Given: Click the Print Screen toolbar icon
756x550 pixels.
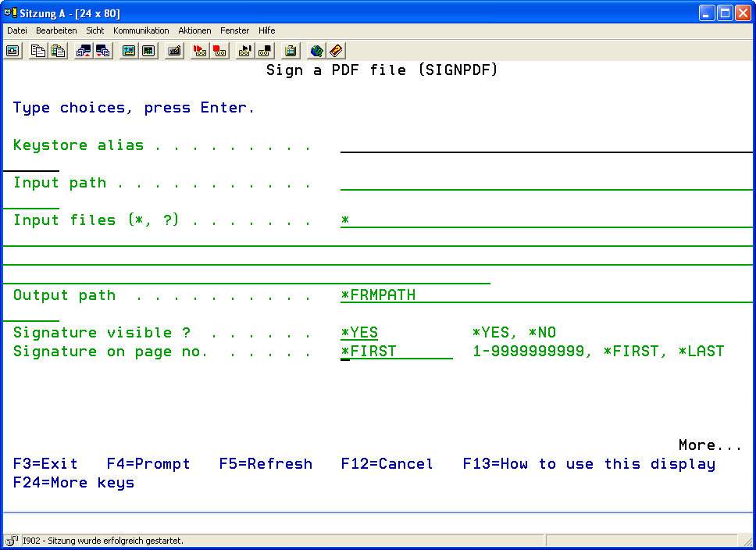Looking at the screenshot, I should (12, 51).
